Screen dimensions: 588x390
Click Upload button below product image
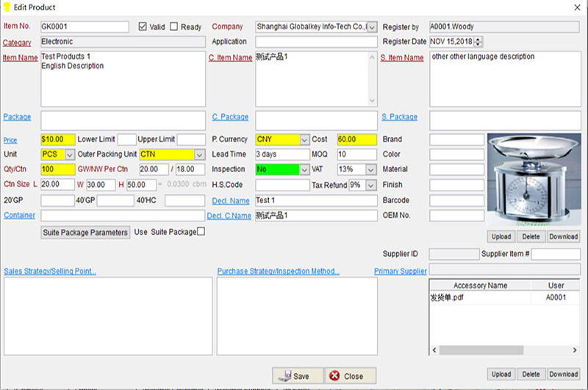[501, 237]
